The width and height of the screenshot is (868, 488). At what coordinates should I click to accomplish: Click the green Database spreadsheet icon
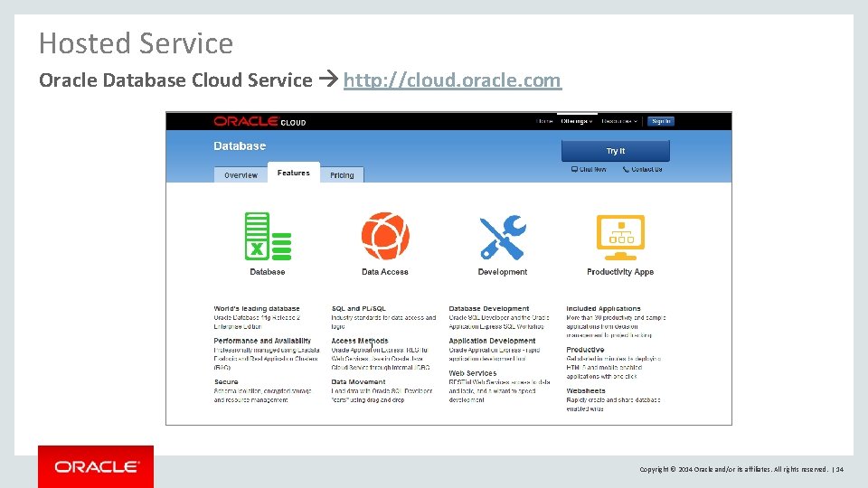point(268,236)
